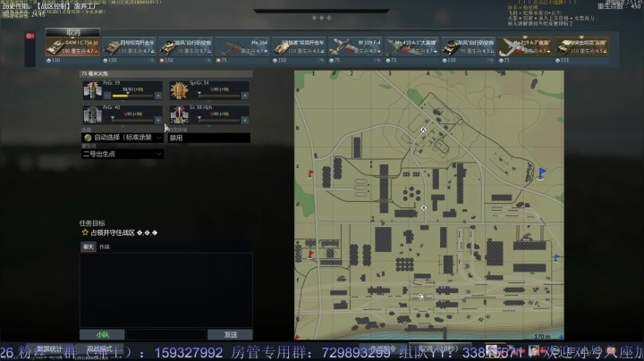This screenshot has height=361, width=644.
Task: Select the Bf 109 F-4 fighter card
Action: click(x=356, y=46)
